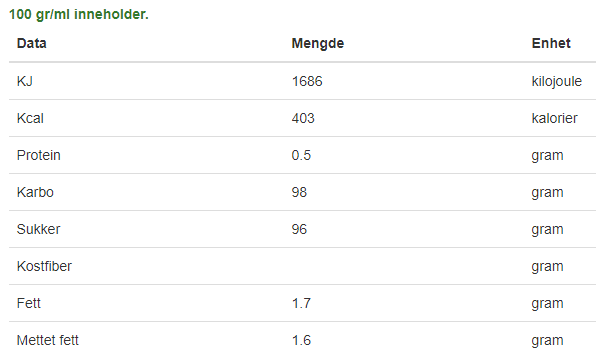The width and height of the screenshot is (596, 362).
Task: Click the Data column header
Action: (x=32, y=43)
